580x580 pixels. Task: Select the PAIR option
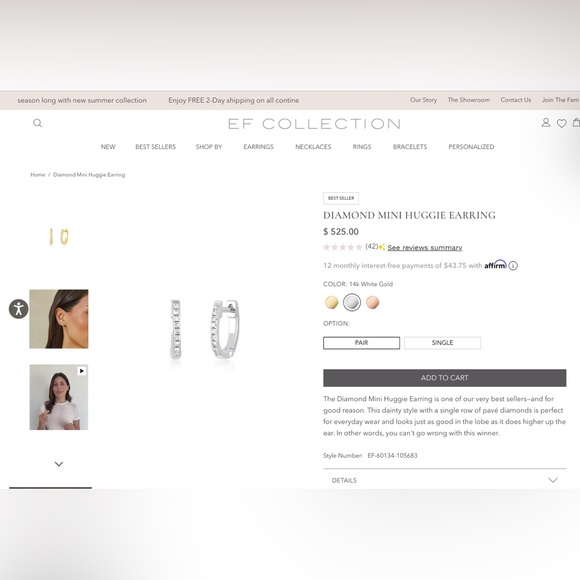coord(361,343)
